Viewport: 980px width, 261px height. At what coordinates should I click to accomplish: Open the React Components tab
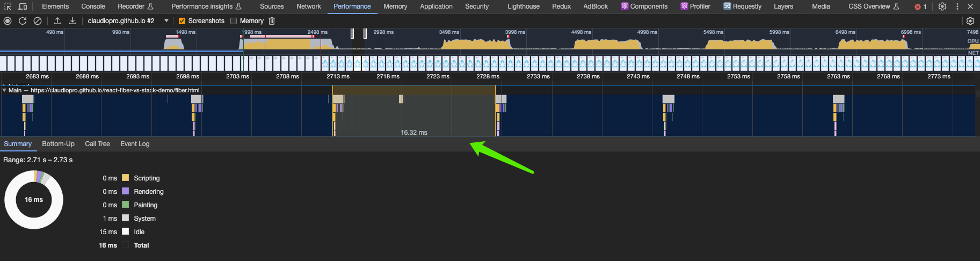pos(644,6)
